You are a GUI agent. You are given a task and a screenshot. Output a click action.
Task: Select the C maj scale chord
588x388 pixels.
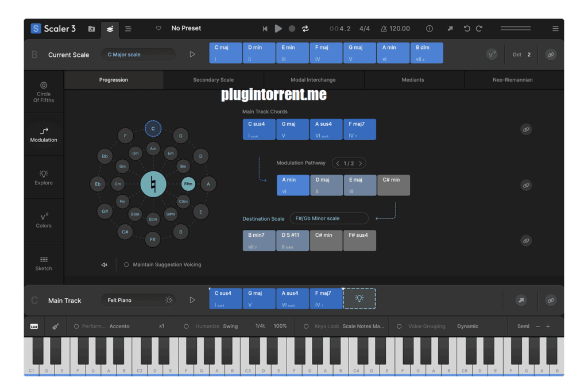click(225, 53)
